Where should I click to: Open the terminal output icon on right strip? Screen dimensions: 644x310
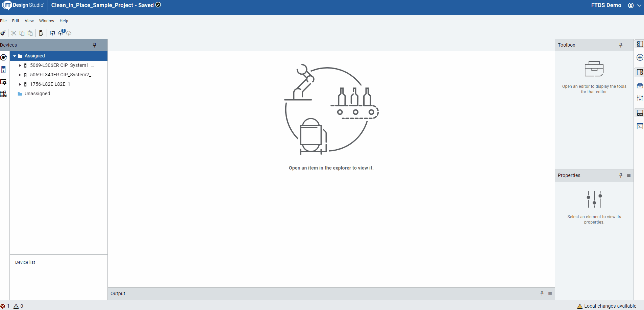[x=640, y=127]
